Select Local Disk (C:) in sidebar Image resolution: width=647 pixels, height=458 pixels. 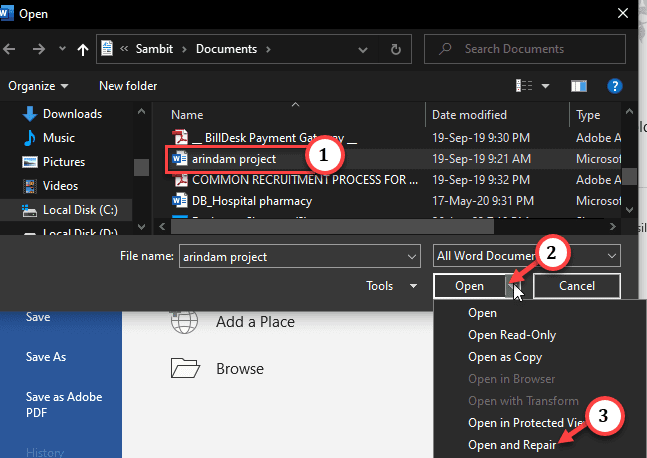[80, 210]
